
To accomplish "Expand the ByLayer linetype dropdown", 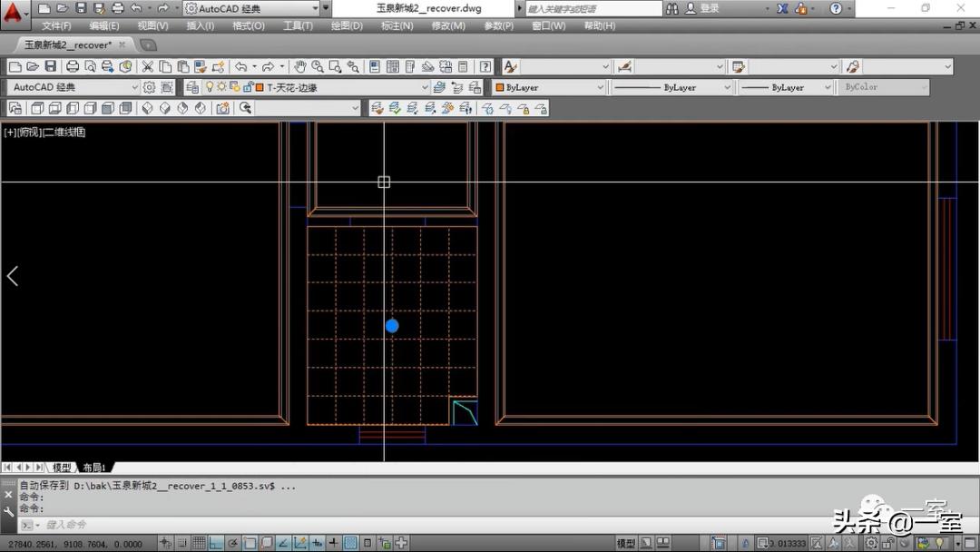I will (727, 87).
